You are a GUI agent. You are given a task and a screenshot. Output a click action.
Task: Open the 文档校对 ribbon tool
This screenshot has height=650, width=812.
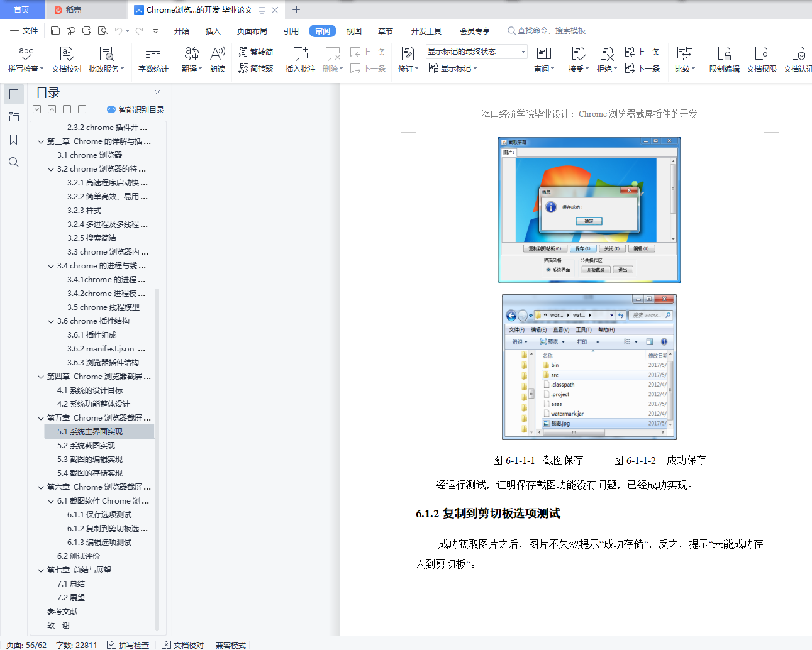click(x=67, y=60)
